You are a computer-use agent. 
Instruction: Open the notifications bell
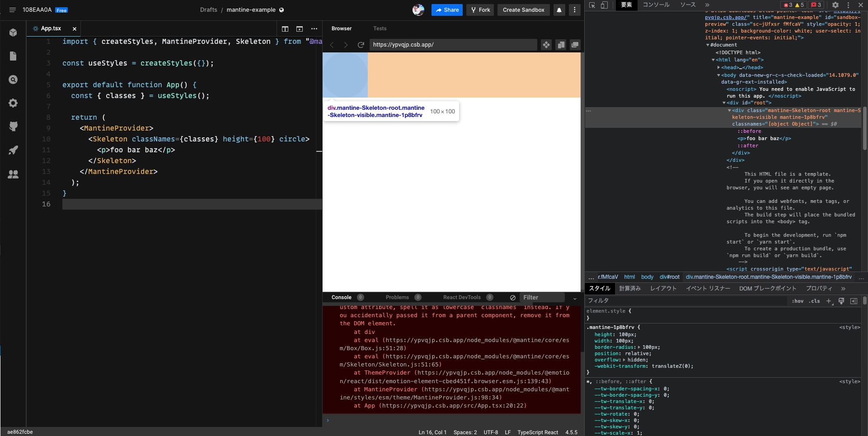coord(559,9)
